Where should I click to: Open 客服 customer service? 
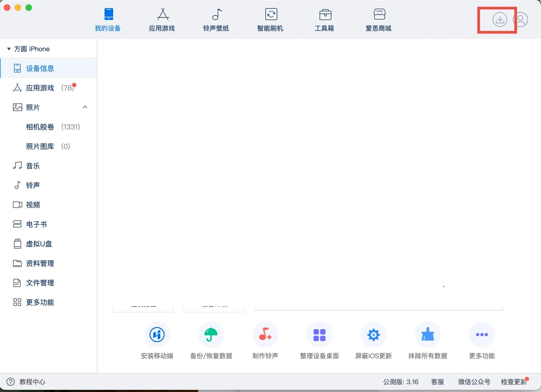[x=438, y=381]
